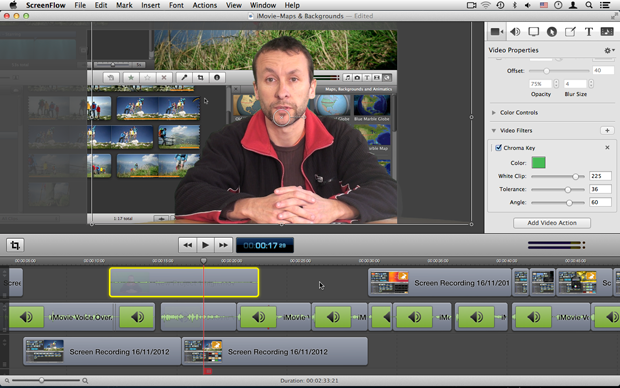The width and height of the screenshot is (620, 388).
Task: Open the Mark menu
Action: [x=124, y=5]
